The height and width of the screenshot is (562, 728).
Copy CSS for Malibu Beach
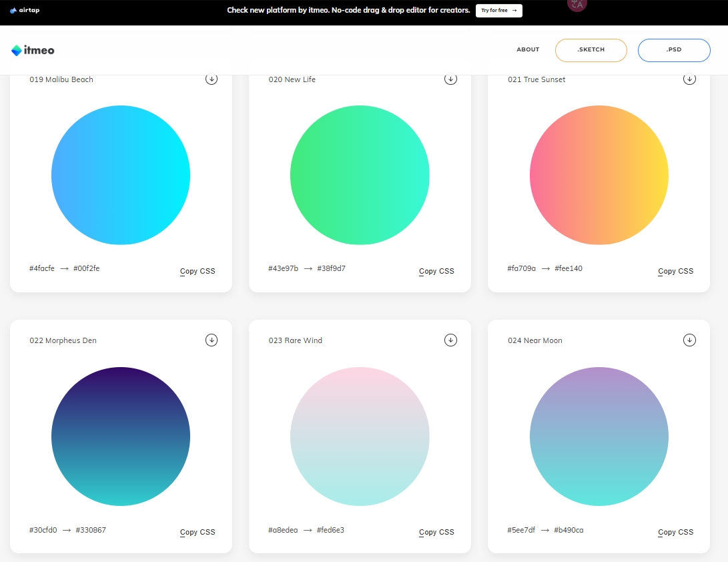[198, 271]
